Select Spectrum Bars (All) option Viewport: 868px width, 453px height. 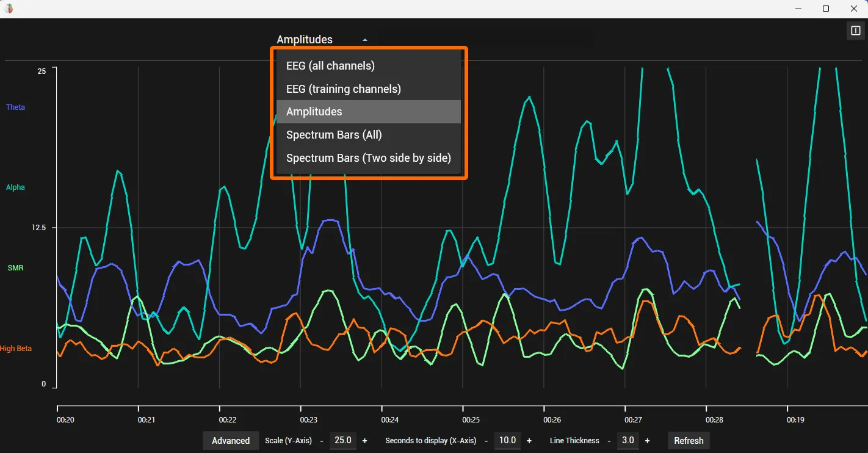point(369,135)
